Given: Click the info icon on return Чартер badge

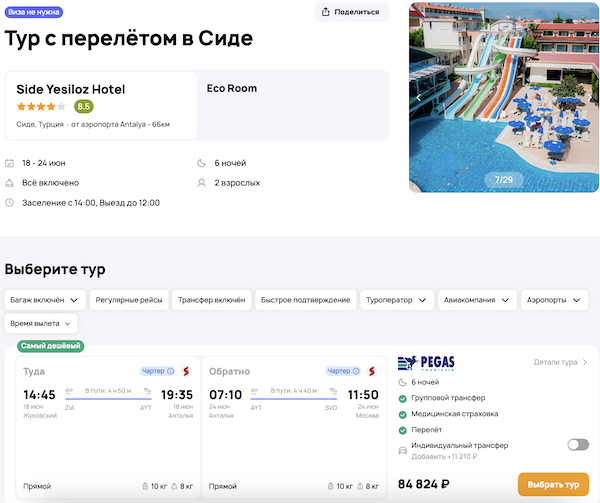Looking at the screenshot, I should pos(358,371).
